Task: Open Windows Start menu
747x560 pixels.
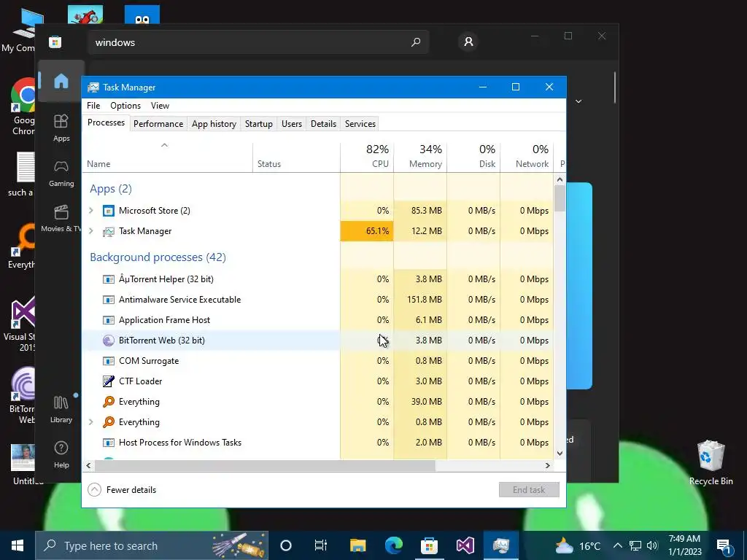Action: 18,545
